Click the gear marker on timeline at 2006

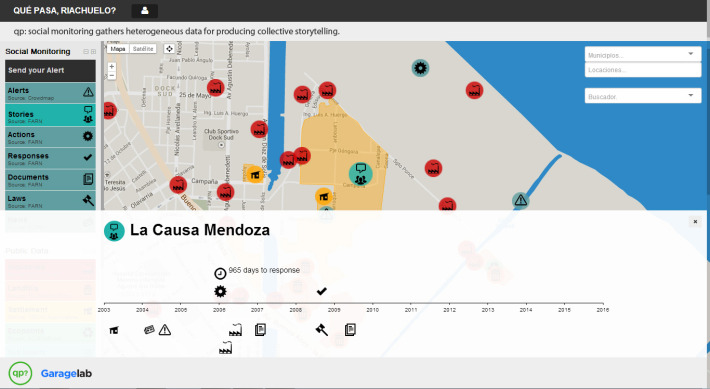pos(220,291)
